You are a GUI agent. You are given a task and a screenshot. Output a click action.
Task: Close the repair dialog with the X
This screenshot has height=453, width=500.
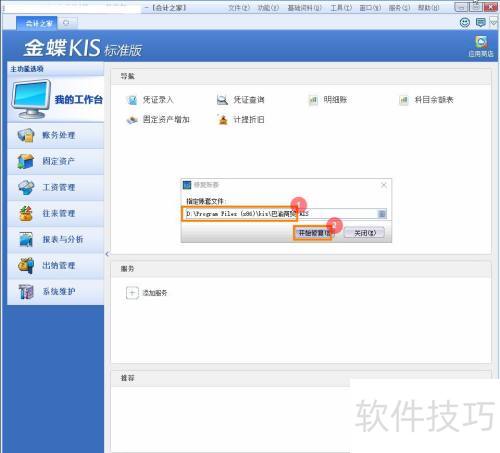click(x=384, y=185)
